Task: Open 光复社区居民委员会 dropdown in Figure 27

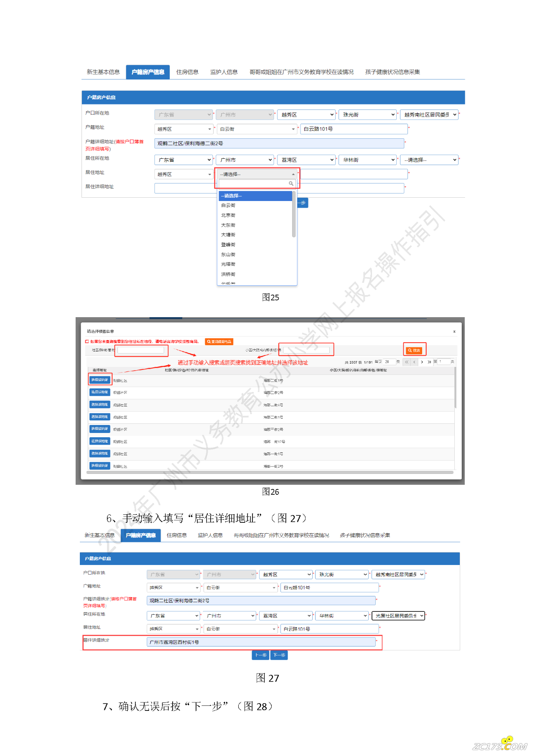Action: coord(398,616)
